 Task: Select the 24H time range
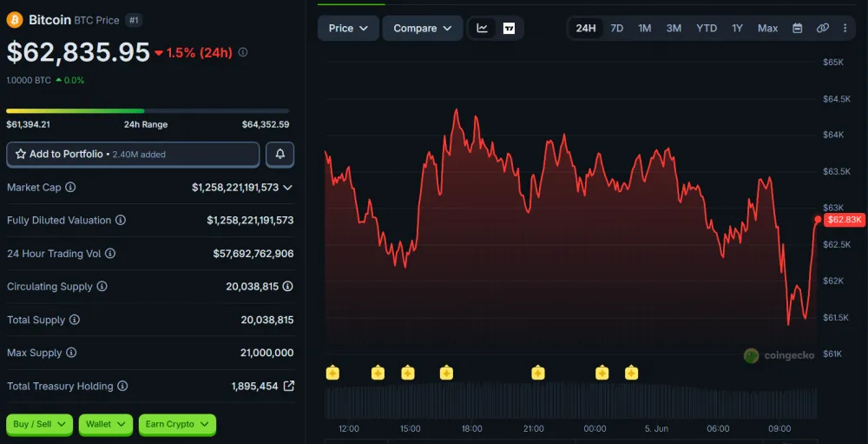(x=586, y=29)
